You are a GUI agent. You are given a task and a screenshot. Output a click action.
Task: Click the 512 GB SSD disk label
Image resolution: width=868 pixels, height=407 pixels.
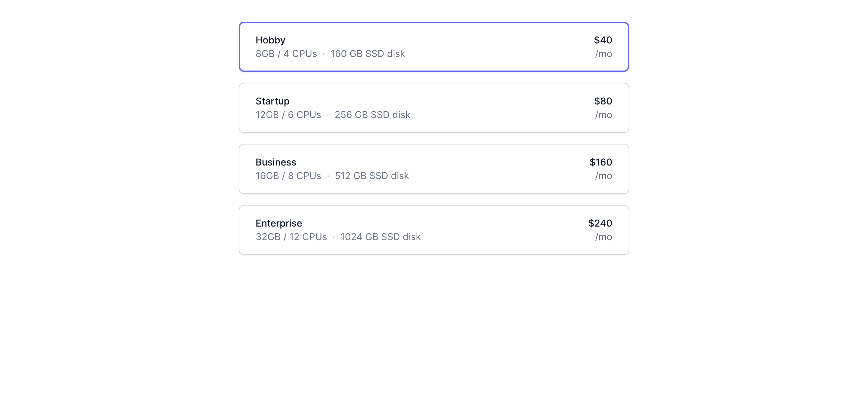click(x=372, y=176)
